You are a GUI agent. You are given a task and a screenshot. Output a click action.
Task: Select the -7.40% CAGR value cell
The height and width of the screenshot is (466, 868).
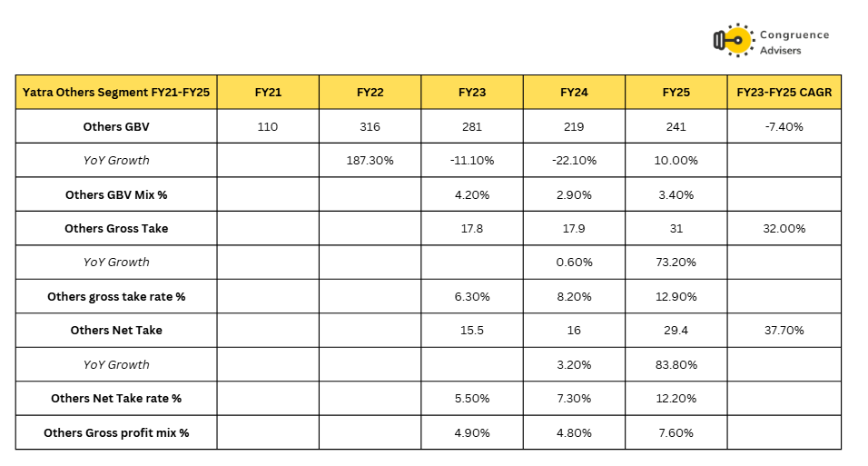click(x=784, y=126)
